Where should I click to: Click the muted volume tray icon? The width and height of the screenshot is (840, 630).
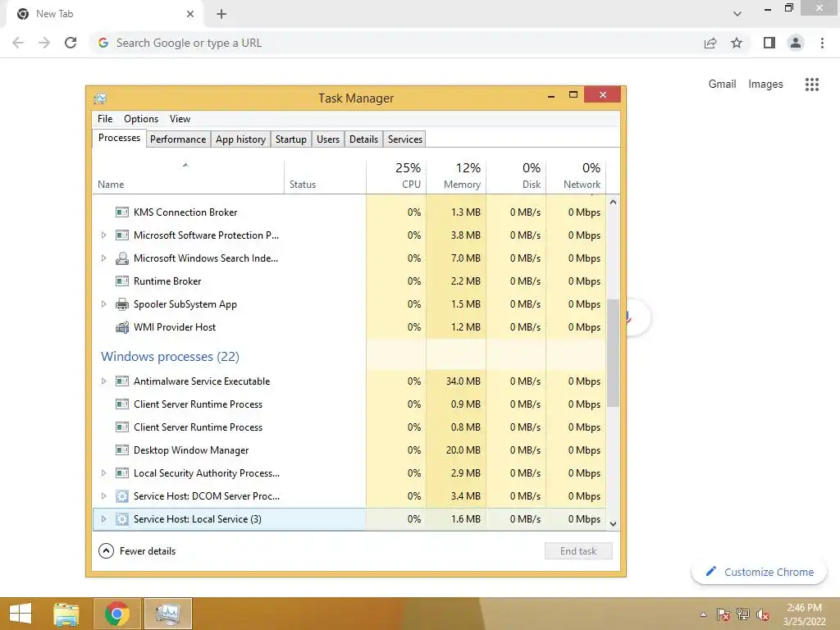[x=764, y=615]
